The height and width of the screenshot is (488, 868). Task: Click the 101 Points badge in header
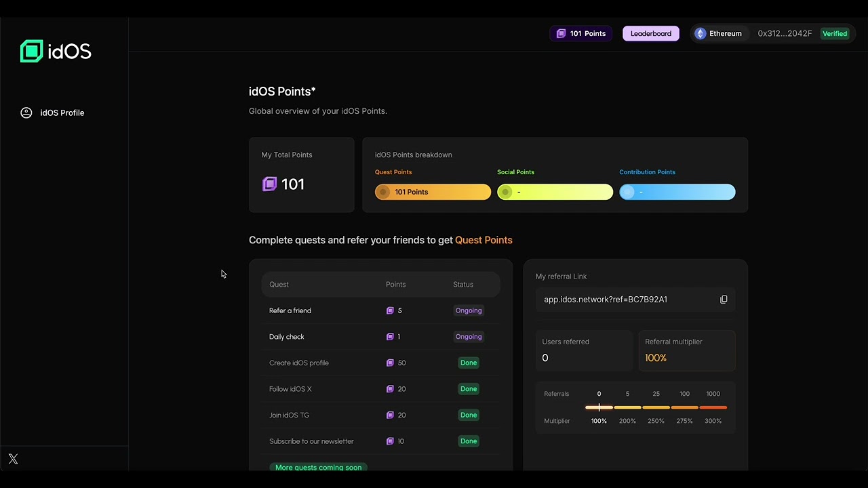pyautogui.click(x=581, y=33)
